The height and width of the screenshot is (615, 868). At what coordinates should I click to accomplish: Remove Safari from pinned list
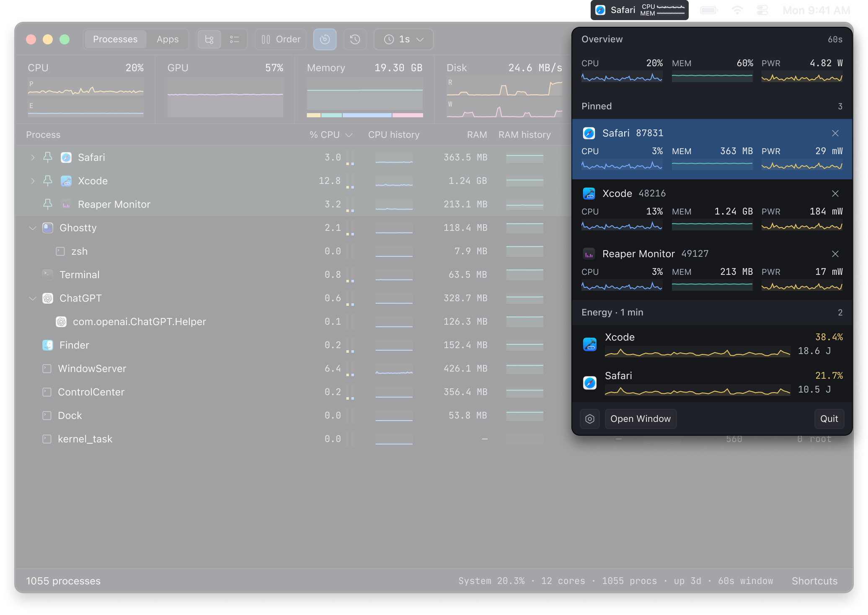pyautogui.click(x=835, y=133)
